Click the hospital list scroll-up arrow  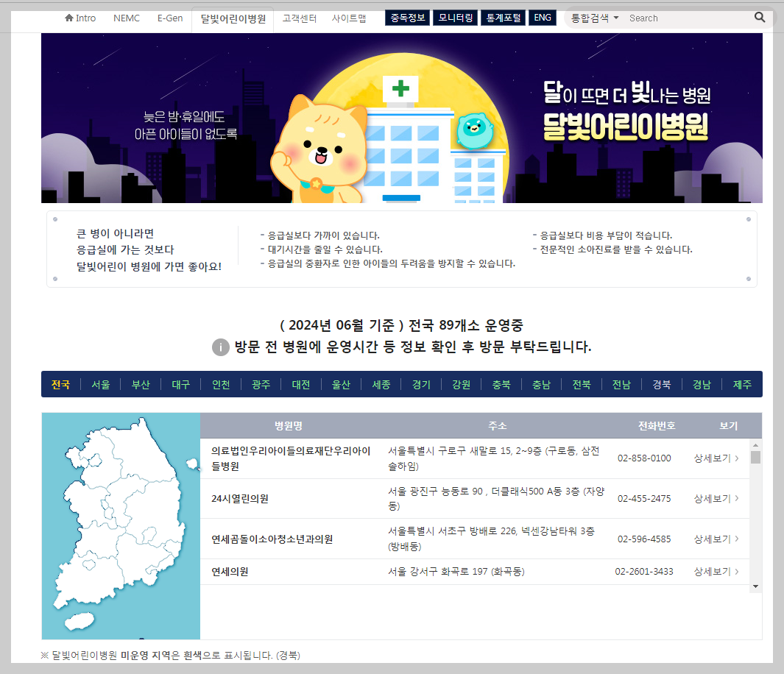click(755, 444)
